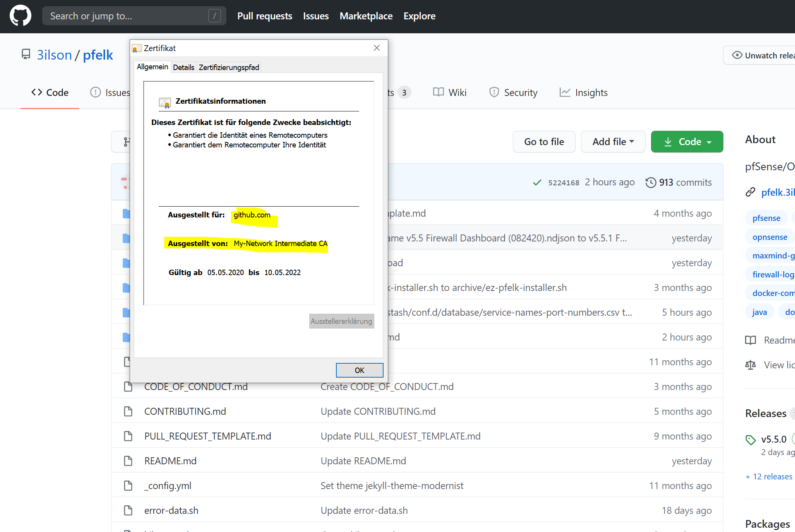Click the file icon beside CODE_OF_CONDUCT.md
This screenshot has height=532, width=795.
tap(128, 387)
